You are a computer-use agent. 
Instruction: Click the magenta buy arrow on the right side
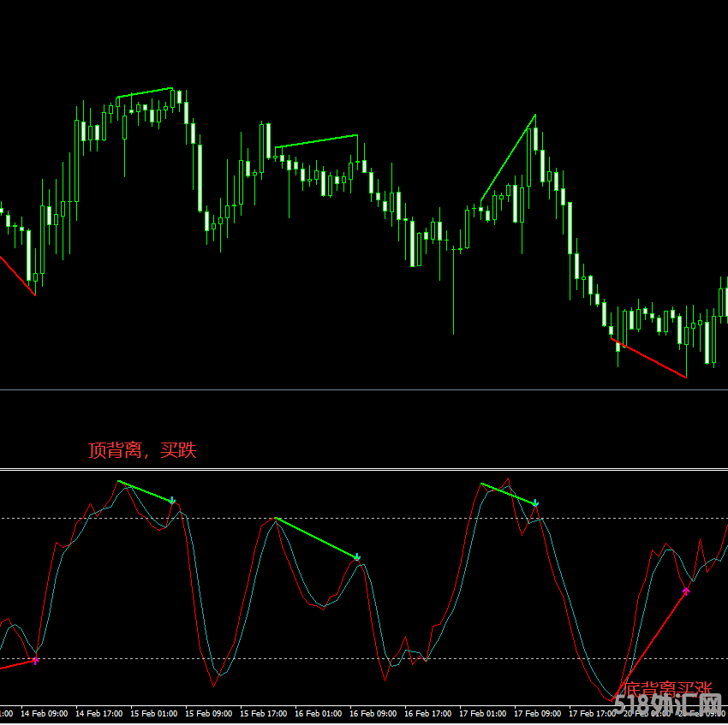686,591
